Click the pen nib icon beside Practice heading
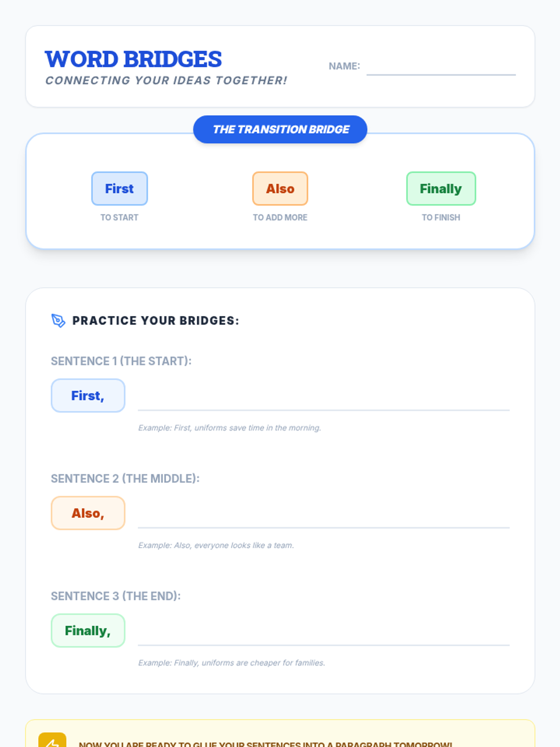 [x=58, y=321]
